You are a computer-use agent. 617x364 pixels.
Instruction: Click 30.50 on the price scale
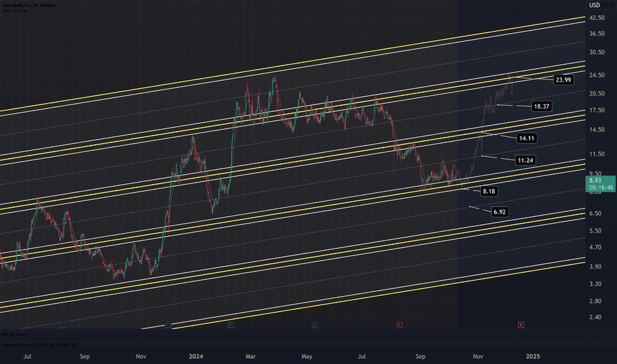tap(597, 52)
